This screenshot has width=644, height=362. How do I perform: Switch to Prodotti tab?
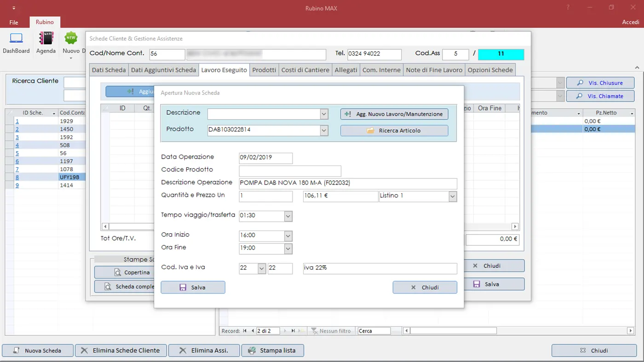(x=264, y=70)
